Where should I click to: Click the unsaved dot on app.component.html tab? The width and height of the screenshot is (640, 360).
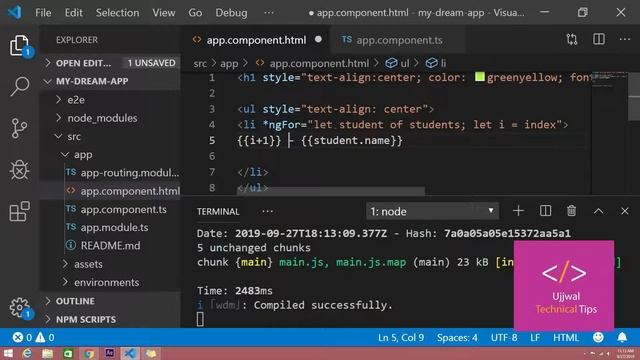318,40
